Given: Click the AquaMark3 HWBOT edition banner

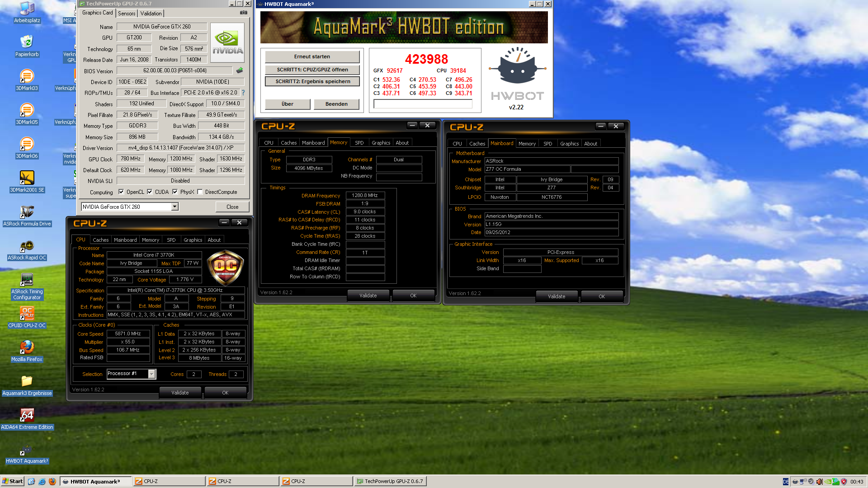Looking at the screenshot, I should (x=404, y=27).
